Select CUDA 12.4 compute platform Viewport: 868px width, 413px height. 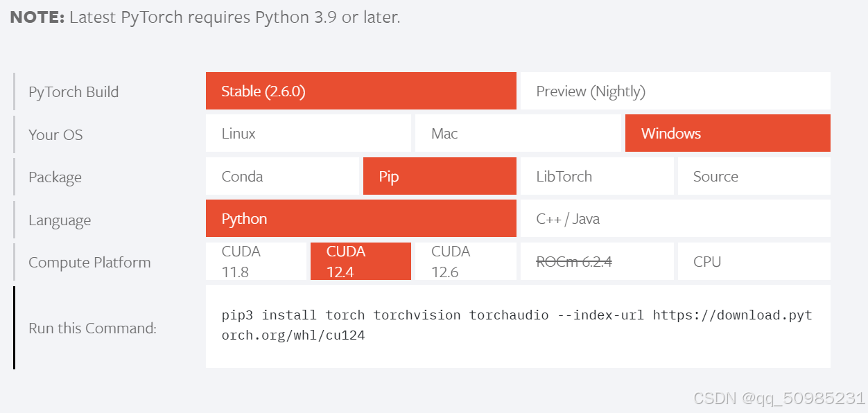pyautogui.click(x=361, y=261)
